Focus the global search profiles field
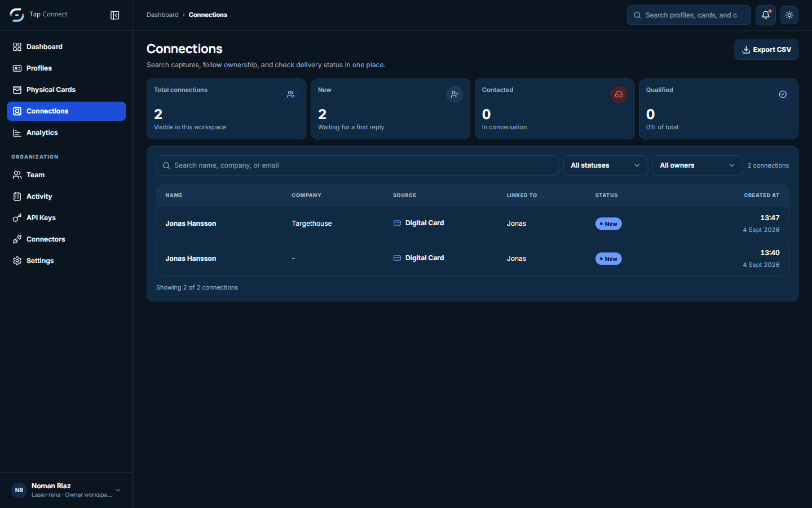The width and height of the screenshot is (812, 508). [x=689, y=15]
